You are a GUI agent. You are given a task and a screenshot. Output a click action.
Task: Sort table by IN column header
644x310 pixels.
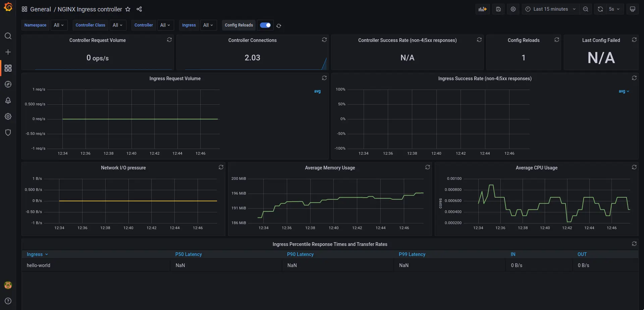coord(513,254)
